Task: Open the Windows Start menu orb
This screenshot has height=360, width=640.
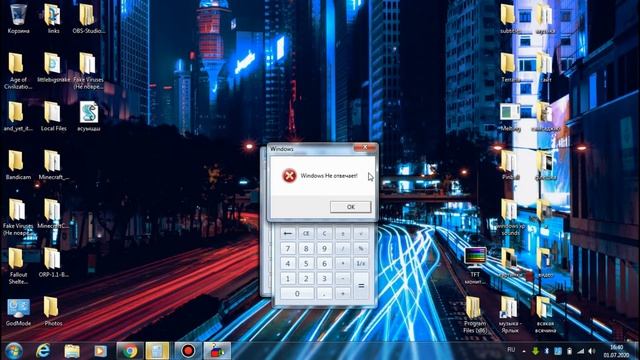Action: (14, 351)
